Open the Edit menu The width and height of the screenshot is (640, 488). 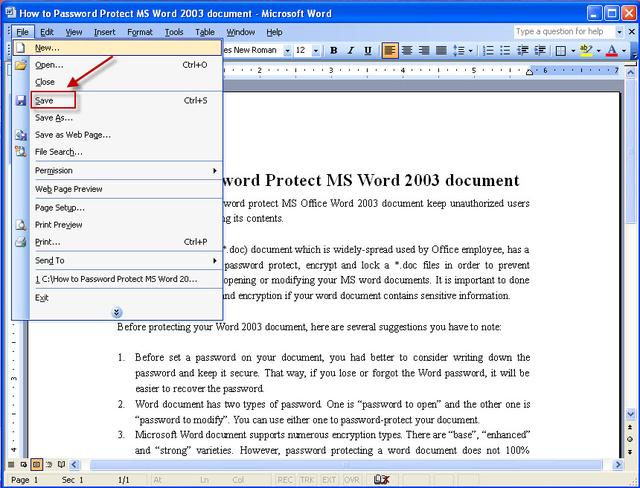coord(47,32)
